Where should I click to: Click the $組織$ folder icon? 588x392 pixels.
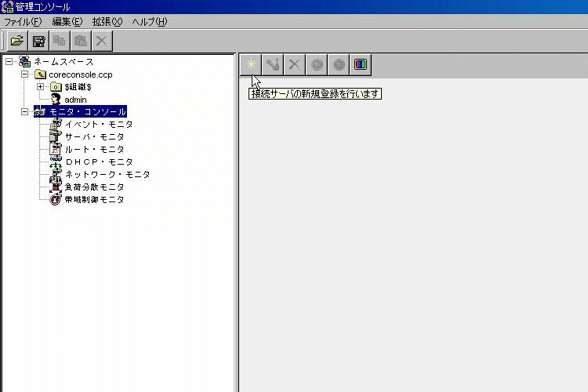pos(56,87)
